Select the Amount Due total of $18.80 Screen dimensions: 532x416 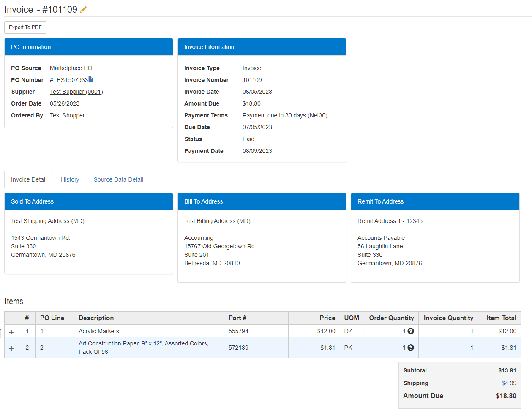[505, 396]
